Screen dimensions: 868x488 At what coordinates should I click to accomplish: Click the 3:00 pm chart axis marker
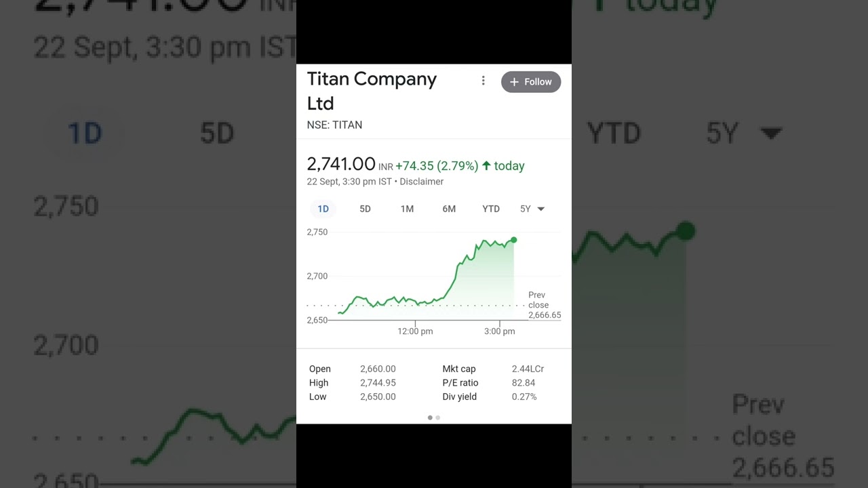click(x=500, y=331)
